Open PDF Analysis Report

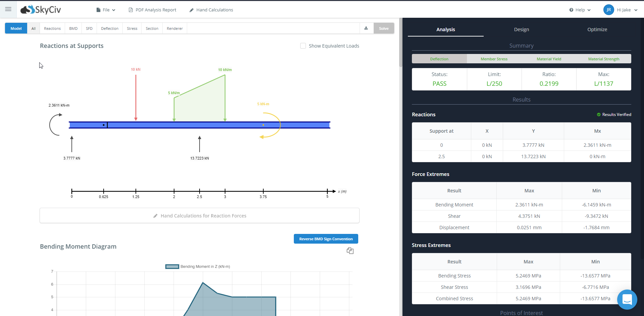pyautogui.click(x=153, y=10)
